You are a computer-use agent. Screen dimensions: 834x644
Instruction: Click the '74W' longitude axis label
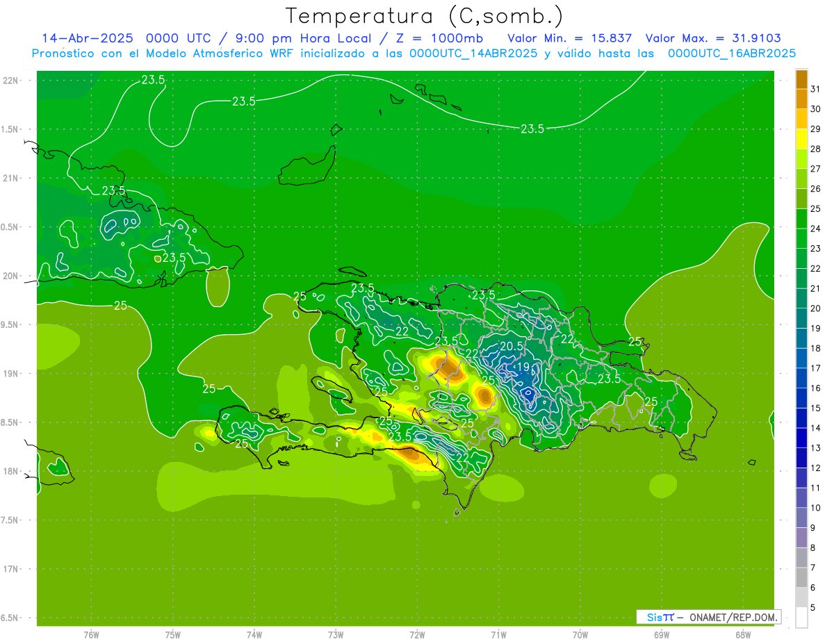(x=254, y=635)
